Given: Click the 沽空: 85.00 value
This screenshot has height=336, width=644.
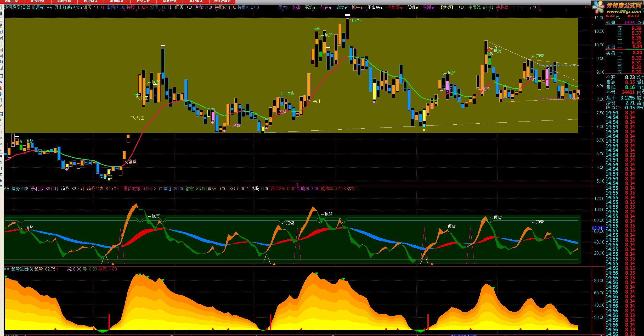Looking at the screenshot, I should (196, 189).
